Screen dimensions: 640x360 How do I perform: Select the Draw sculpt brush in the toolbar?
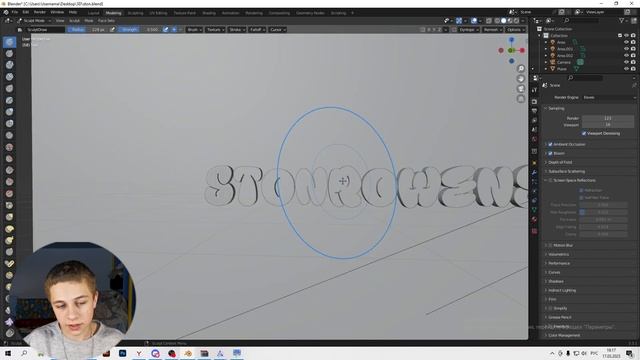9,42
